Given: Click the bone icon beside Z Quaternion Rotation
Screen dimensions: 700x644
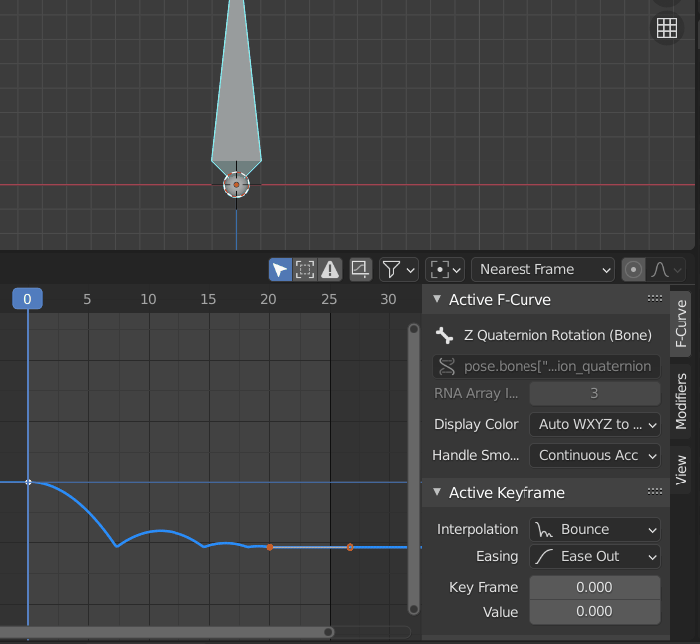Looking at the screenshot, I should [445, 335].
